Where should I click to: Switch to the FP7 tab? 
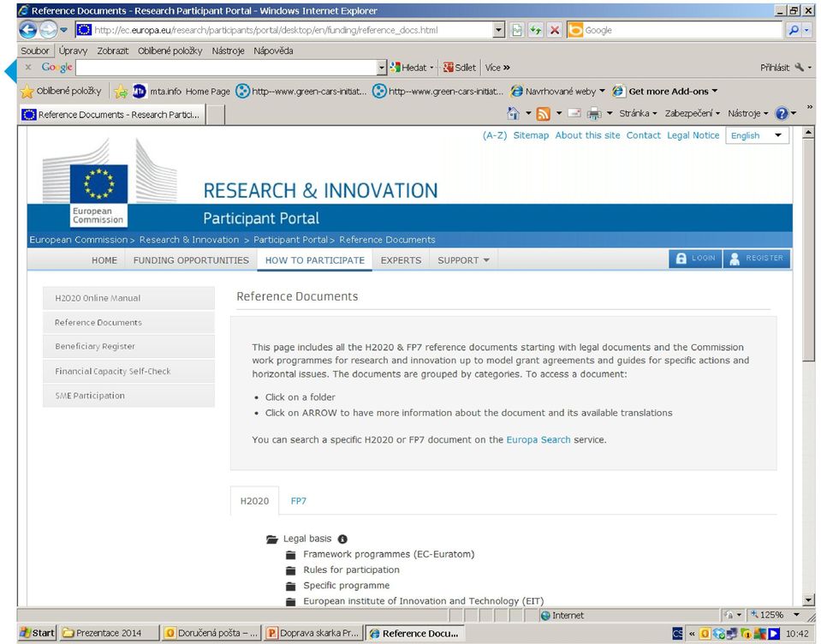tap(299, 501)
